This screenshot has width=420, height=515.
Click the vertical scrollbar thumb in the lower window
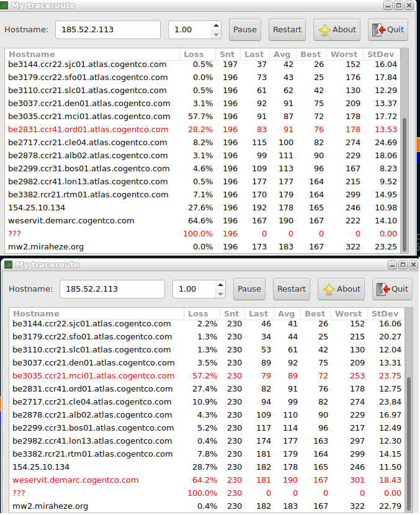pyautogui.click(x=409, y=444)
